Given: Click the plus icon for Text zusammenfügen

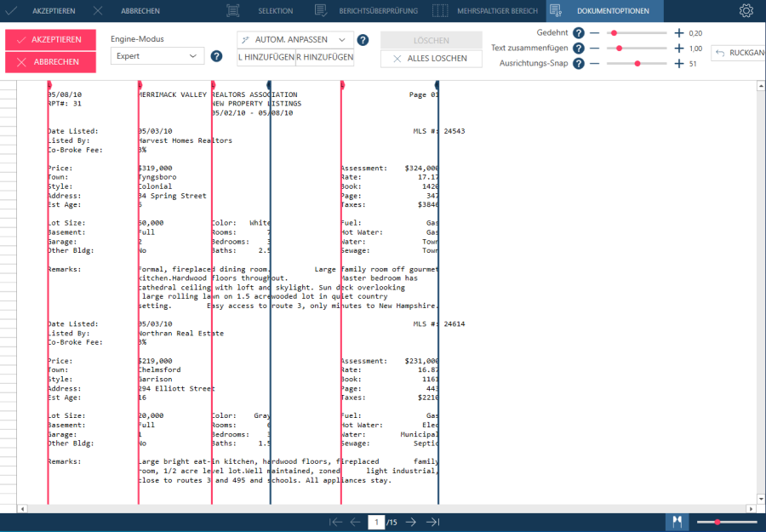Looking at the screenshot, I should tap(678, 49).
